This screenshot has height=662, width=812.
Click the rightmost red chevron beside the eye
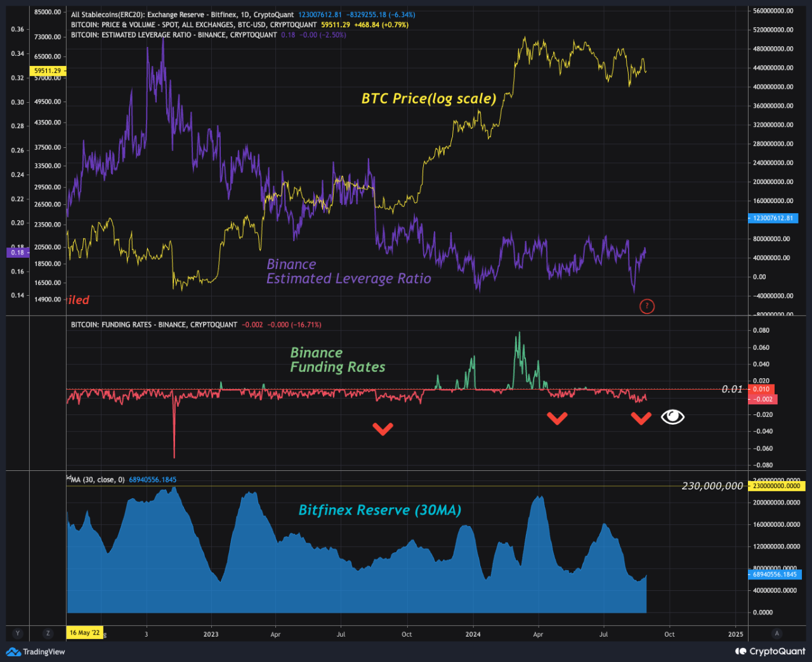click(641, 418)
